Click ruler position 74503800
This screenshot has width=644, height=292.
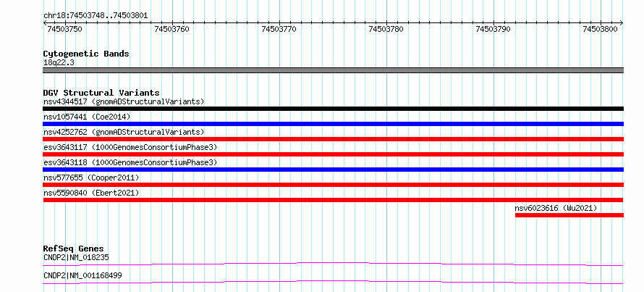(x=600, y=29)
